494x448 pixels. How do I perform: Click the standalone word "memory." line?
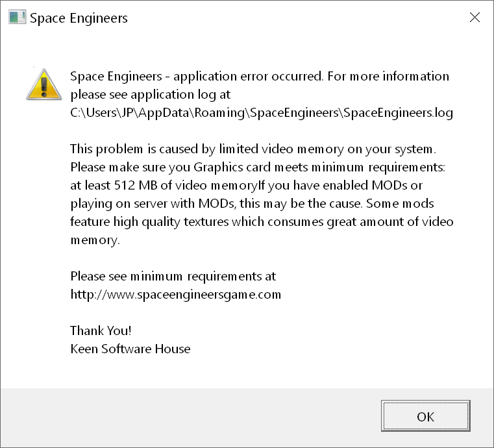pyautogui.click(x=95, y=240)
